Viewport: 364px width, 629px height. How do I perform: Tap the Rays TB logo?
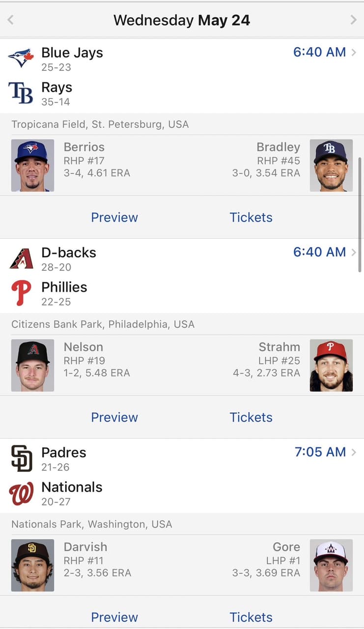21,93
